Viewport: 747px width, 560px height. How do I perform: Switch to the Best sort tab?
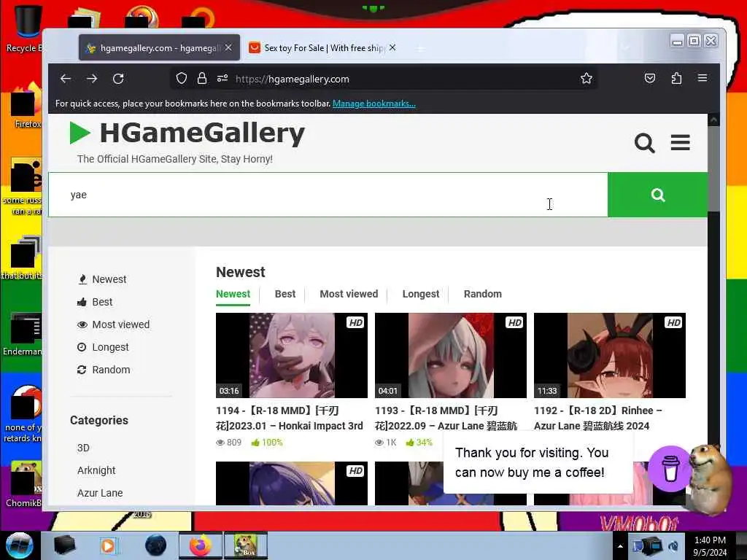[x=285, y=294]
